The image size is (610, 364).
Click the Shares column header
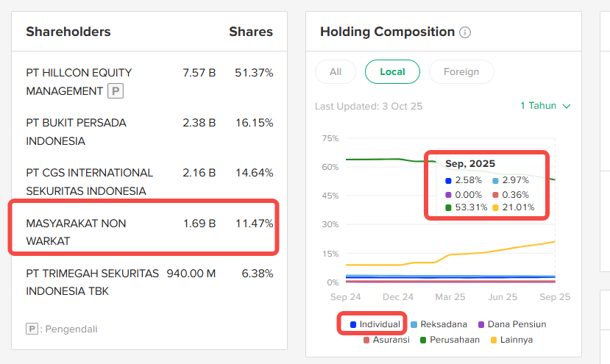[x=251, y=32]
